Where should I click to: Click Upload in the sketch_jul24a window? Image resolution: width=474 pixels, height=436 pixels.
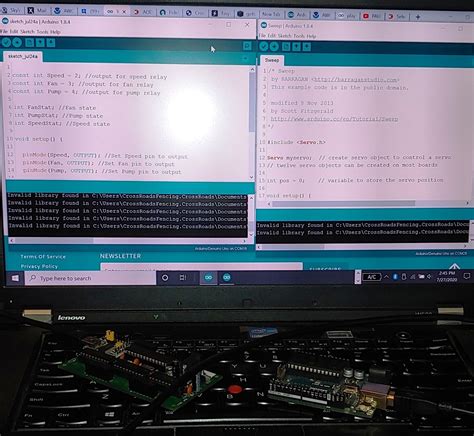coord(17,42)
